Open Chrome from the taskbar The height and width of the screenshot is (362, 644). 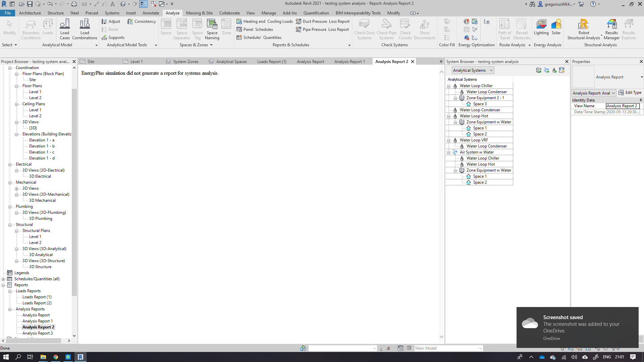pyautogui.click(x=56, y=357)
